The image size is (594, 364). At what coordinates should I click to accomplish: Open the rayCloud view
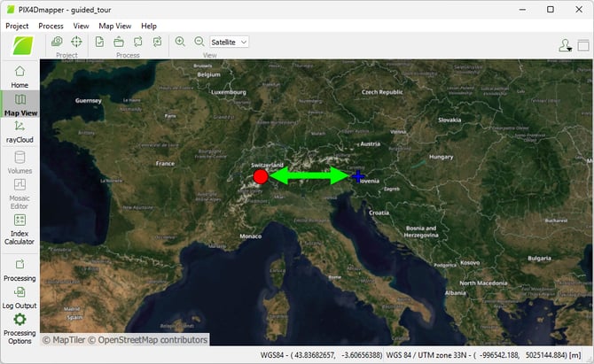20,132
